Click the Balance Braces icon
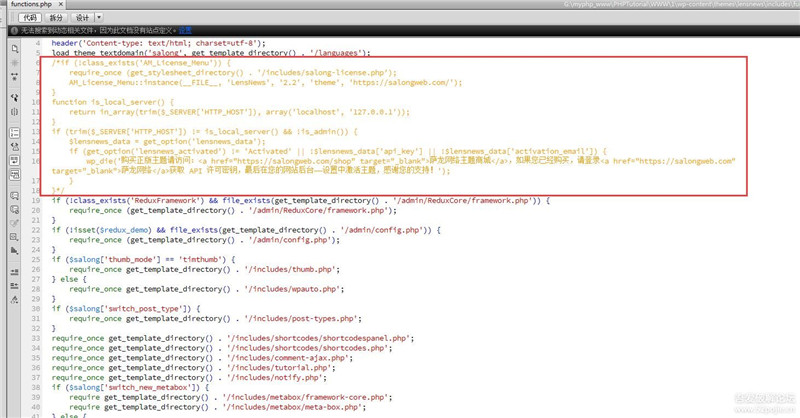This screenshot has width=800, height=418. [x=15, y=111]
